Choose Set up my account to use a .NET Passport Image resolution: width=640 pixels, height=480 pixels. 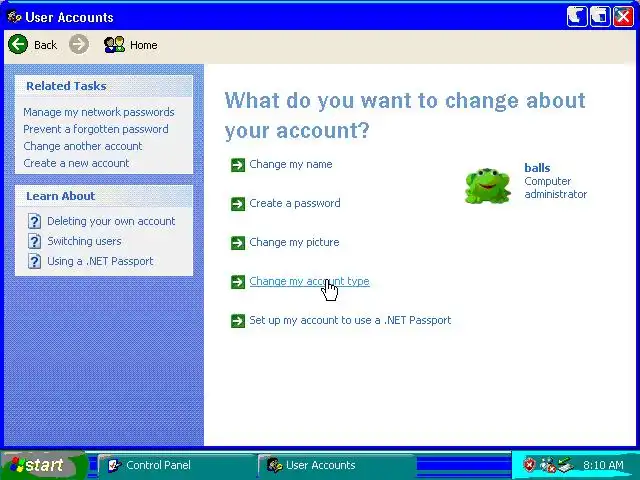[350, 320]
